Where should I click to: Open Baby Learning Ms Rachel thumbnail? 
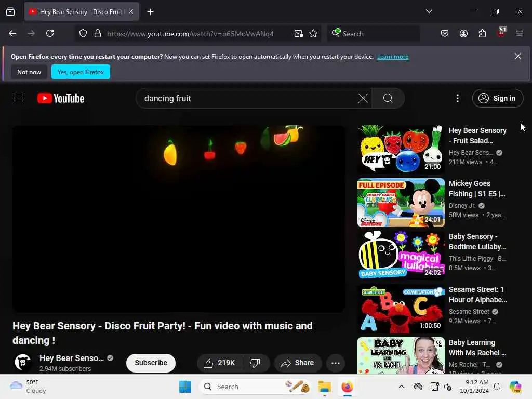[401, 355]
